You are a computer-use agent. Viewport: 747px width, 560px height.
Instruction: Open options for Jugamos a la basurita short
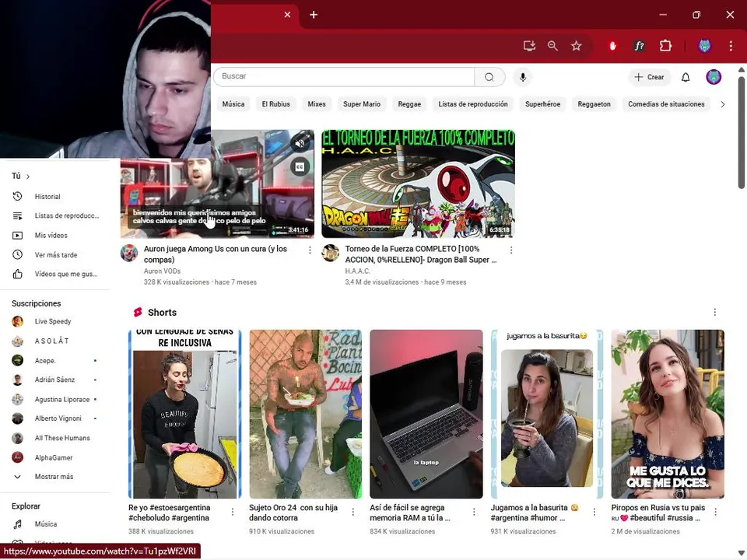coord(594,512)
